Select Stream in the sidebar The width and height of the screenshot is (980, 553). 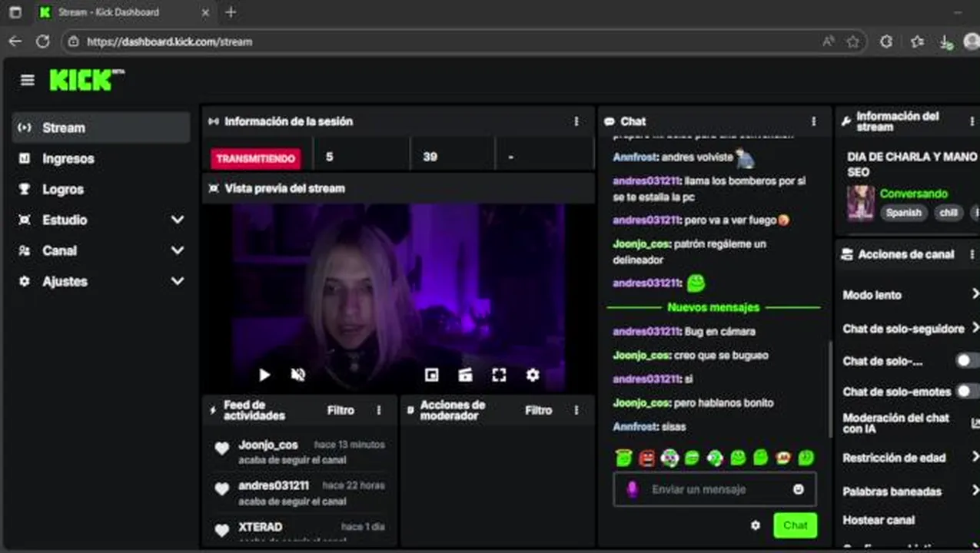pos(101,127)
